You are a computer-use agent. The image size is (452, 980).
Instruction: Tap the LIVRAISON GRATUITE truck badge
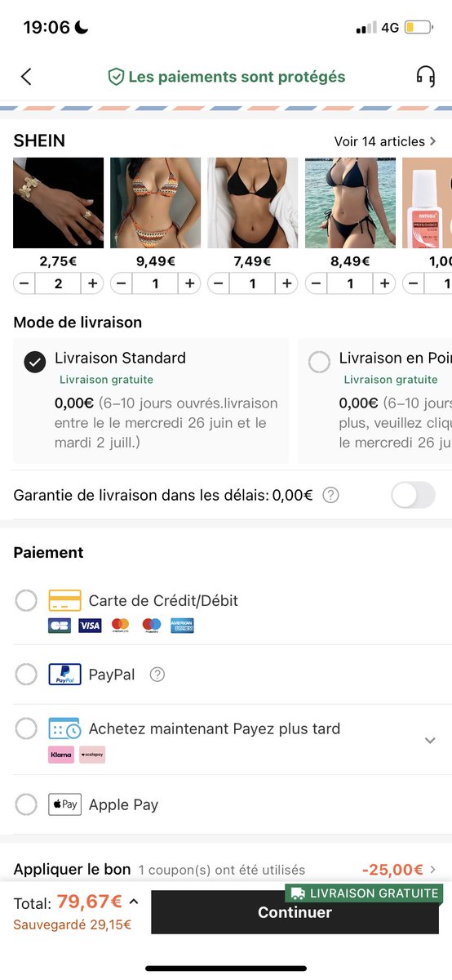tap(364, 893)
